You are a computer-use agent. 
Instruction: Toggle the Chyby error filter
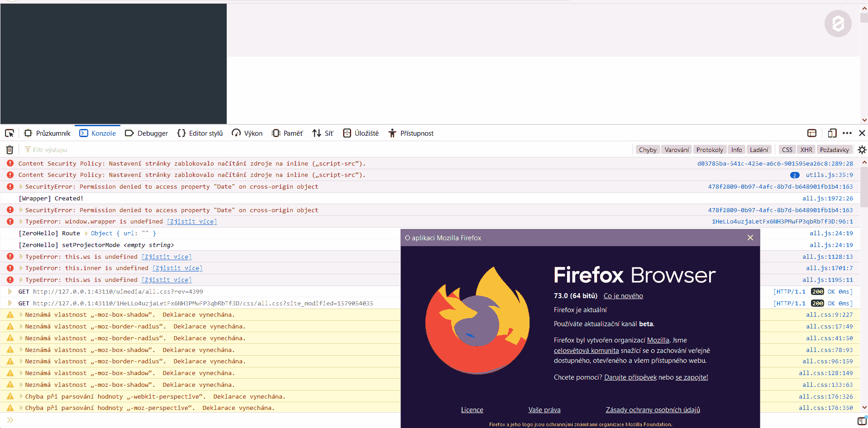(647, 149)
